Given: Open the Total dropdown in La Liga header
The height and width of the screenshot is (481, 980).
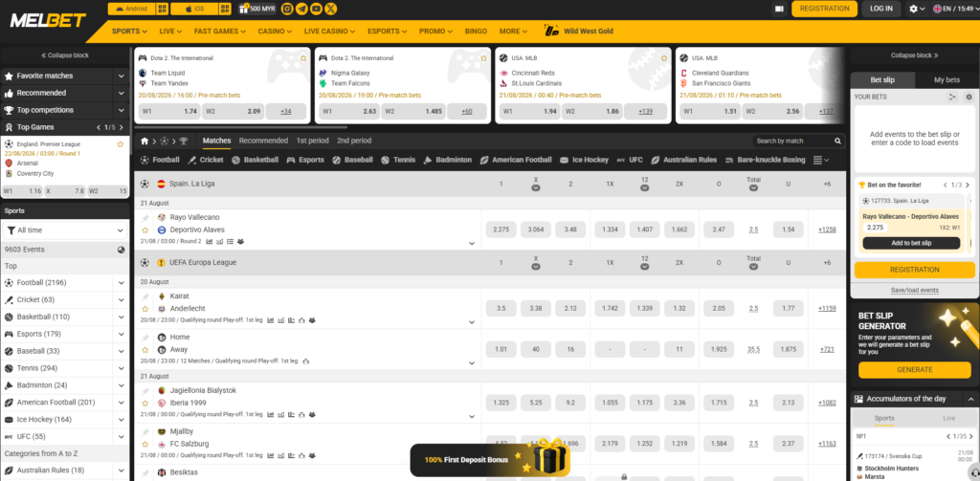Looking at the screenshot, I should point(754,188).
